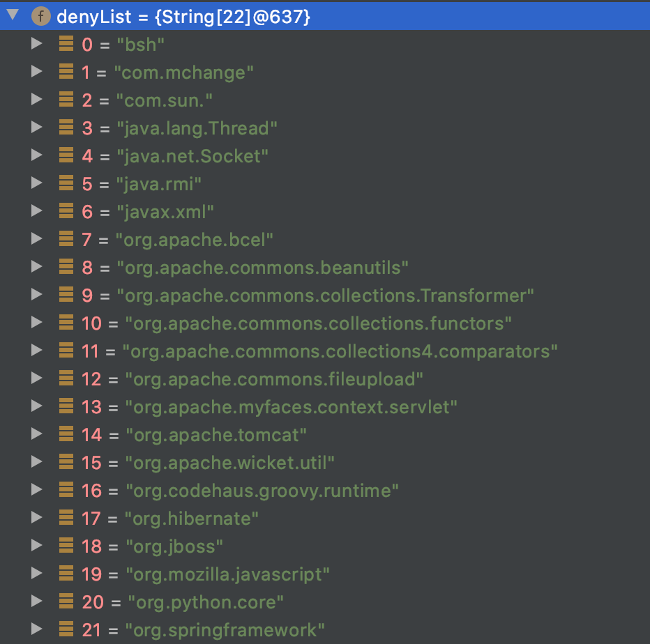
Task: Select the "java.rmi" value at index 5
Action: 160,184
